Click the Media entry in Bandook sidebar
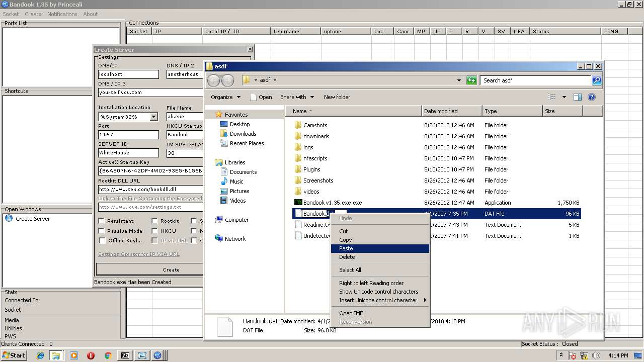 [12, 320]
